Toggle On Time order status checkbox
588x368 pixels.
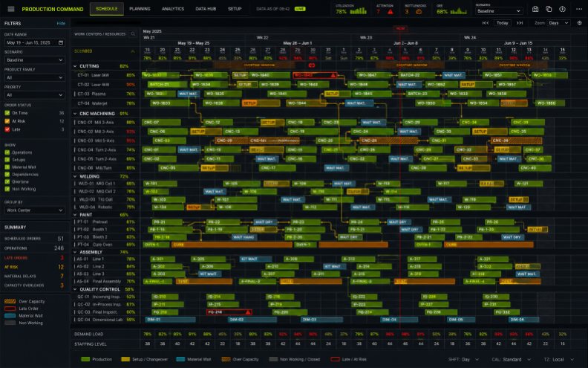point(7,113)
